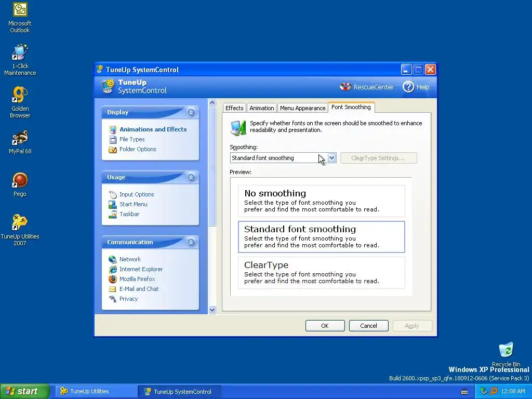Open the Recycle Bin

click(506, 354)
